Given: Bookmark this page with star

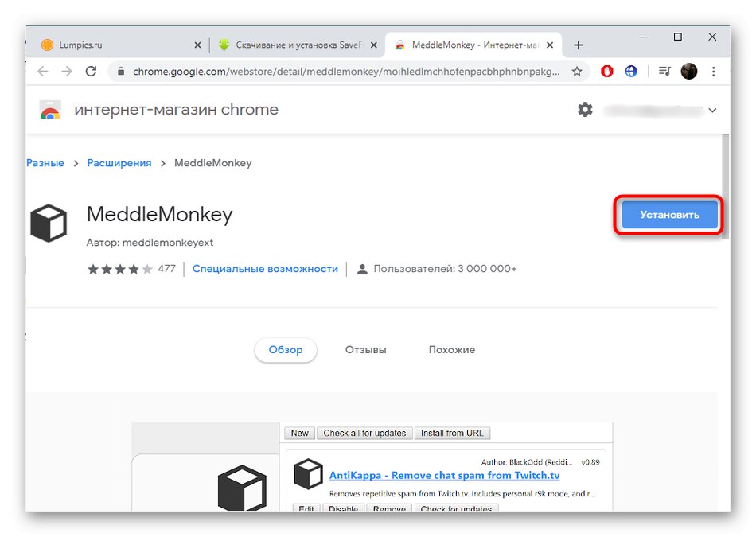Looking at the screenshot, I should 577,72.
